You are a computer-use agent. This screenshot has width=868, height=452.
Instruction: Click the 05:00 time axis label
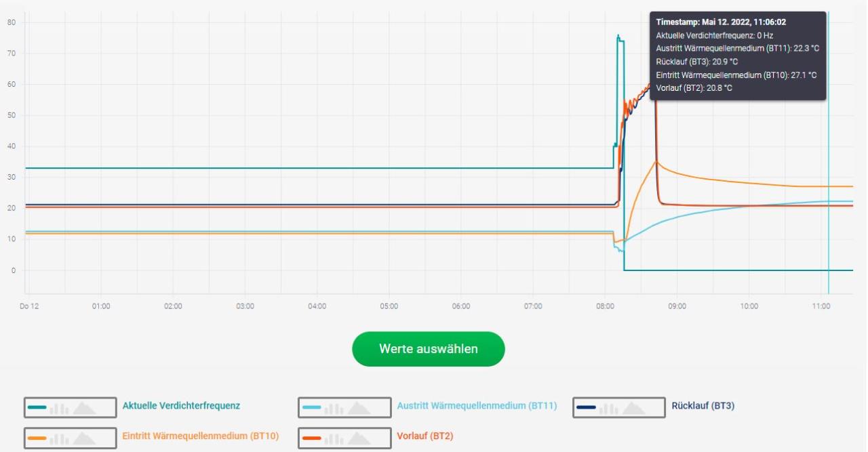pyautogui.click(x=389, y=306)
